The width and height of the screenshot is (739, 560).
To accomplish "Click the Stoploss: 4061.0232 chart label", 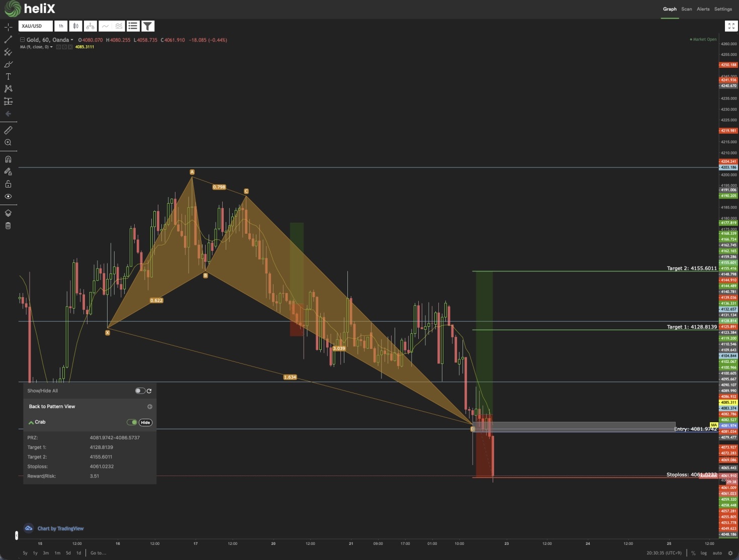I will click(x=692, y=475).
